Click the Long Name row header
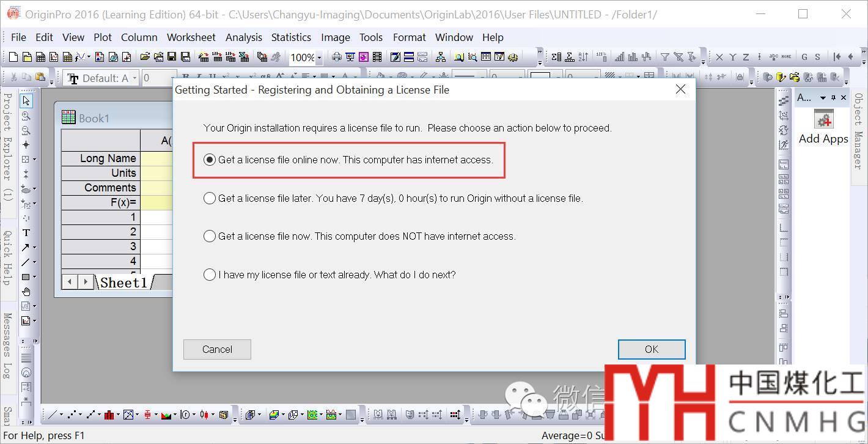The height and width of the screenshot is (444, 868). coord(101,158)
